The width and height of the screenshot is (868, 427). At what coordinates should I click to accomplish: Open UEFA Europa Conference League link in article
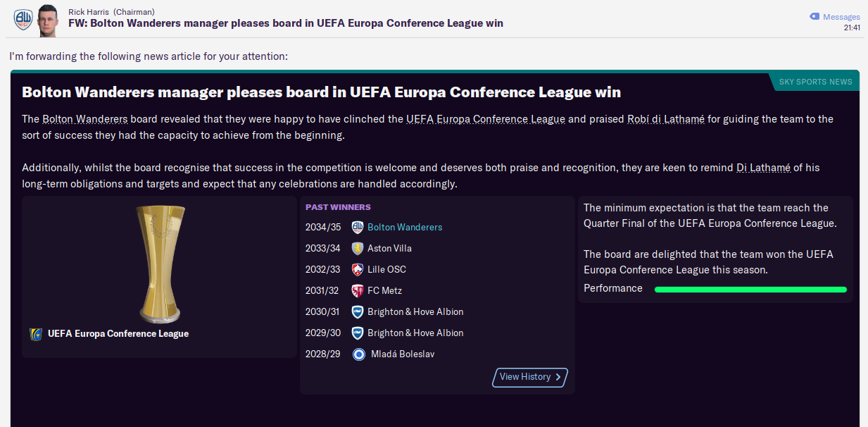pyautogui.click(x=485, y=119)
